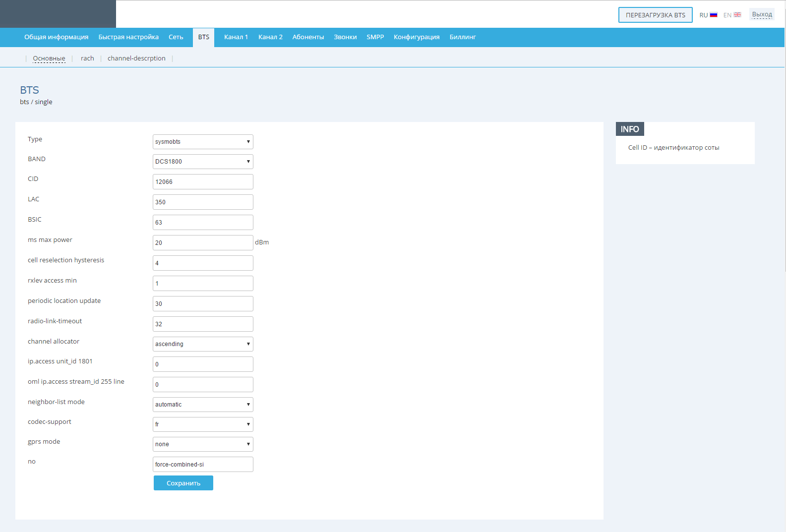Expand the codec-support dropdown

(203, 424)
